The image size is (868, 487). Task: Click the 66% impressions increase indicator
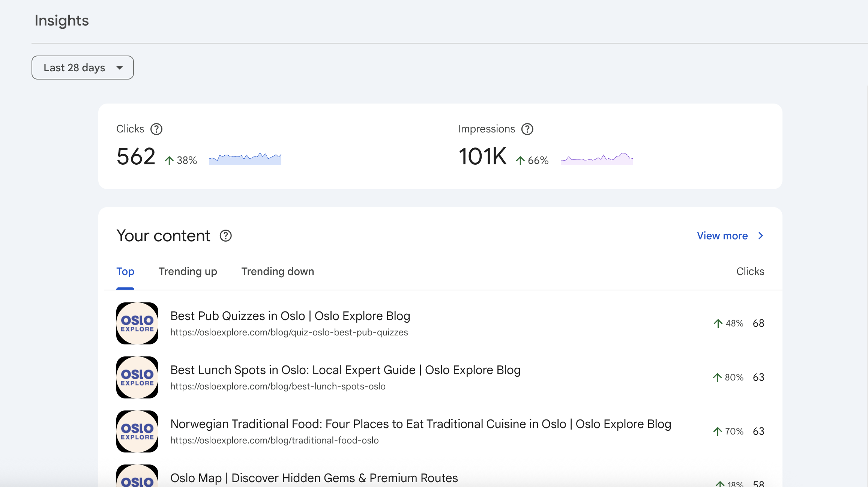[x=532, y=161]
